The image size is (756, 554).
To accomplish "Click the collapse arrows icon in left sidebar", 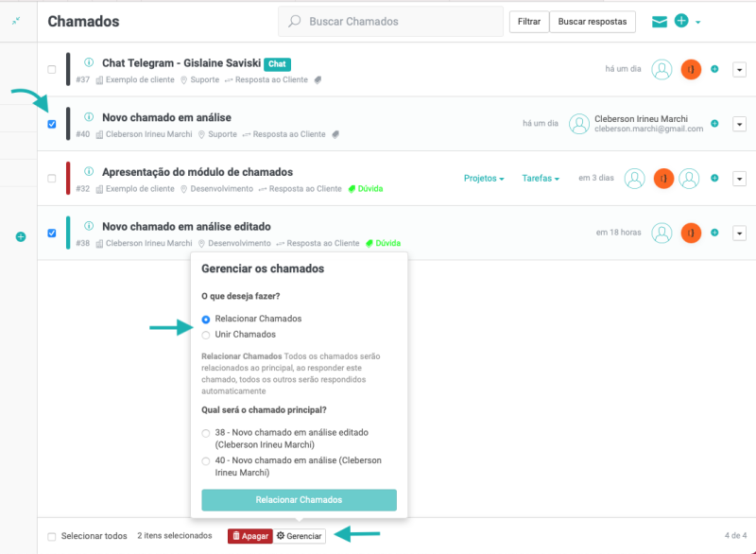I will coord(16,21).
